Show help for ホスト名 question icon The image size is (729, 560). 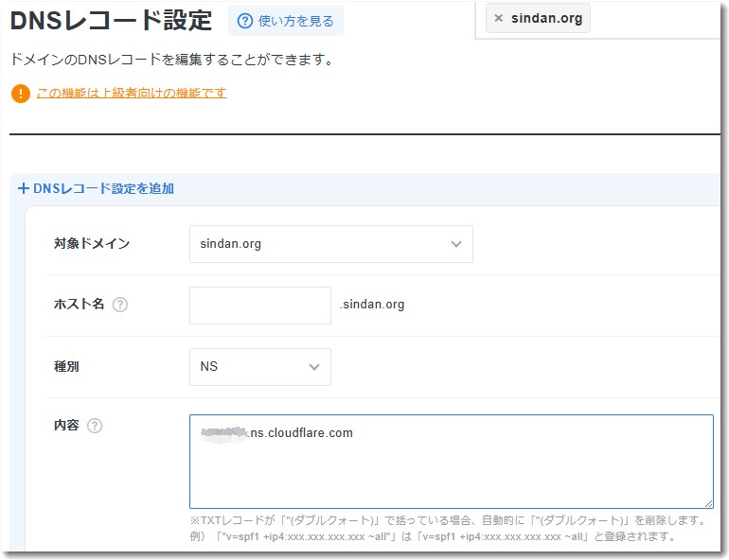tap(120, 305)
